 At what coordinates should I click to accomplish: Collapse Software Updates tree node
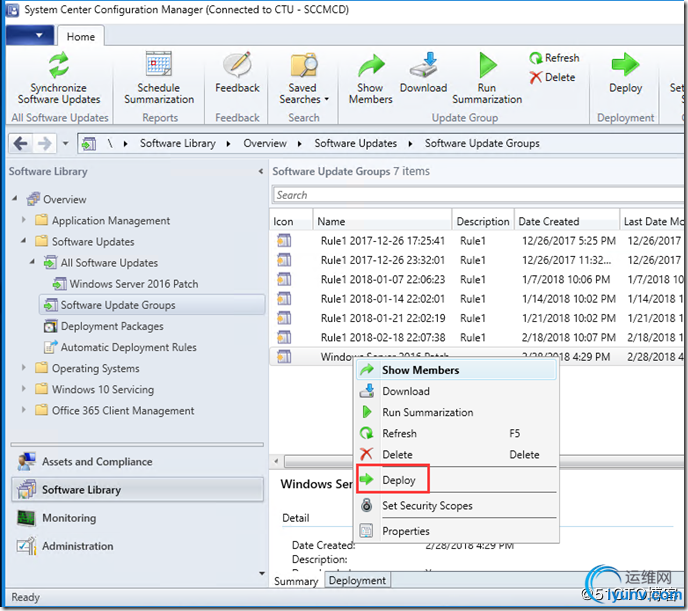(24, 241)
